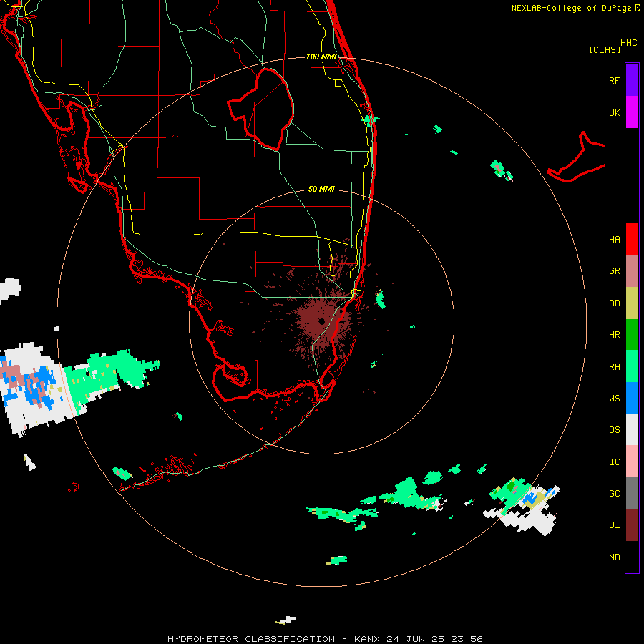Click the DS white legend swatch
Image resolution: width=644 pixels, height=644 pixels.
point(632,429)
